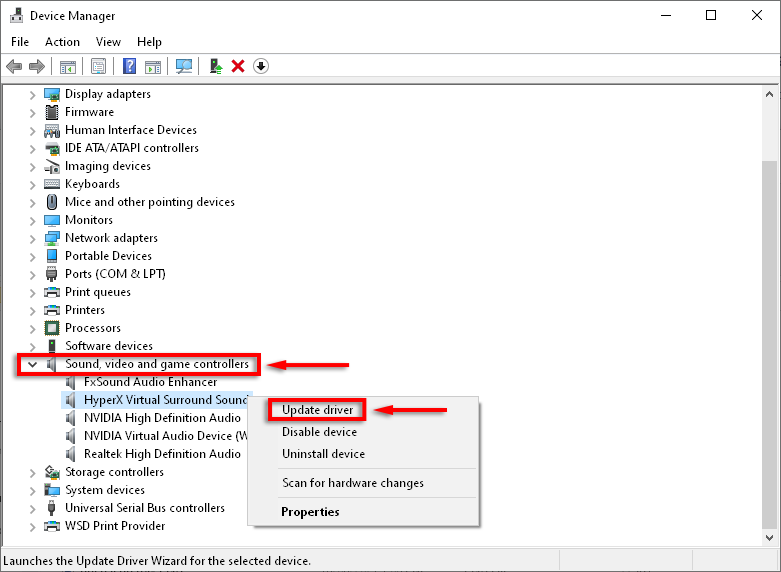Click the Back arrow toolbar icon
The image size is (781, 572).
click(x=14, y=66)
